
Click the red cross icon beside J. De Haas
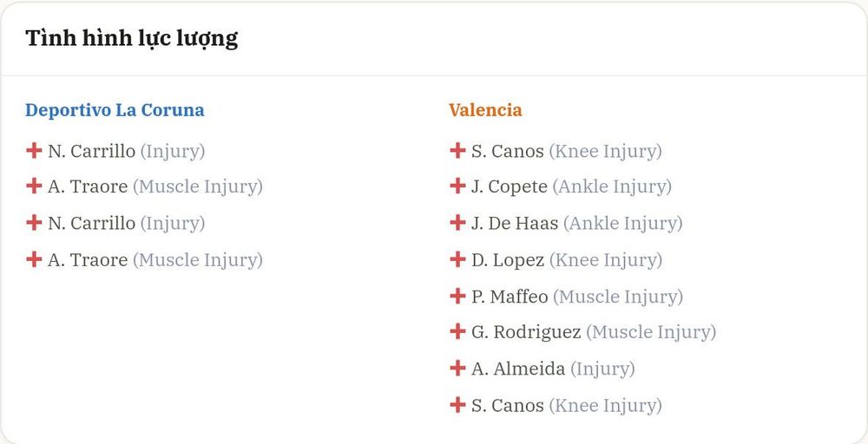[457, 222]
